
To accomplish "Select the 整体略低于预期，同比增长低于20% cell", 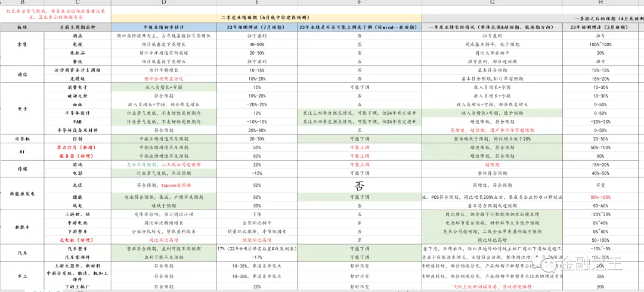I will click(x=492, y=139).
